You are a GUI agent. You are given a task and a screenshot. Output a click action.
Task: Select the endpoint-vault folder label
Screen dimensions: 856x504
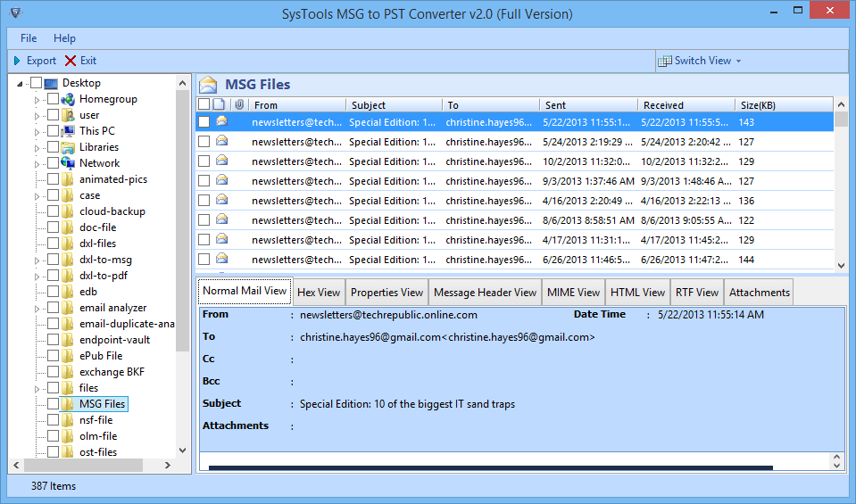click(114, 340)
